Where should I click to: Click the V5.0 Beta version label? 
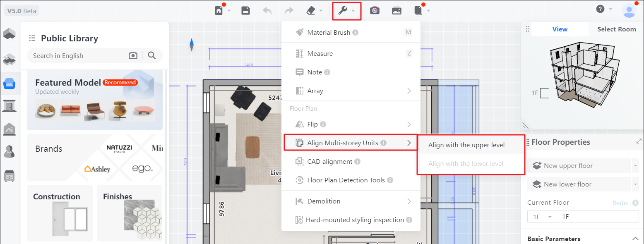coord(22,11)
